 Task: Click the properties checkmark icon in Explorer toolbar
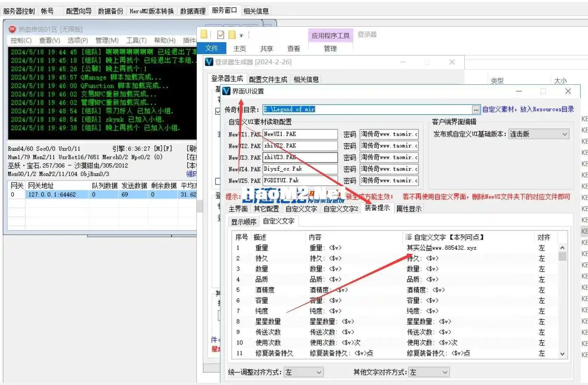[221, 35]
